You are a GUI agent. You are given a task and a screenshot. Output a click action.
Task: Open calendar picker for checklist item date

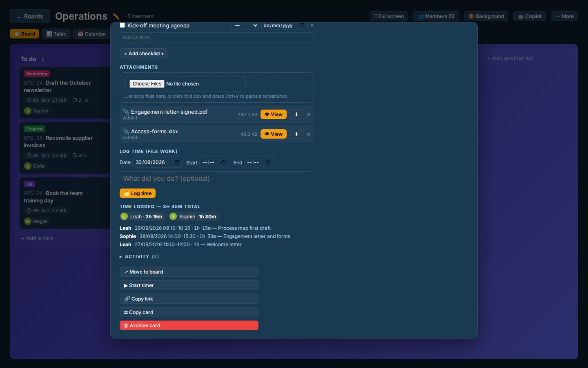(302, 25)
